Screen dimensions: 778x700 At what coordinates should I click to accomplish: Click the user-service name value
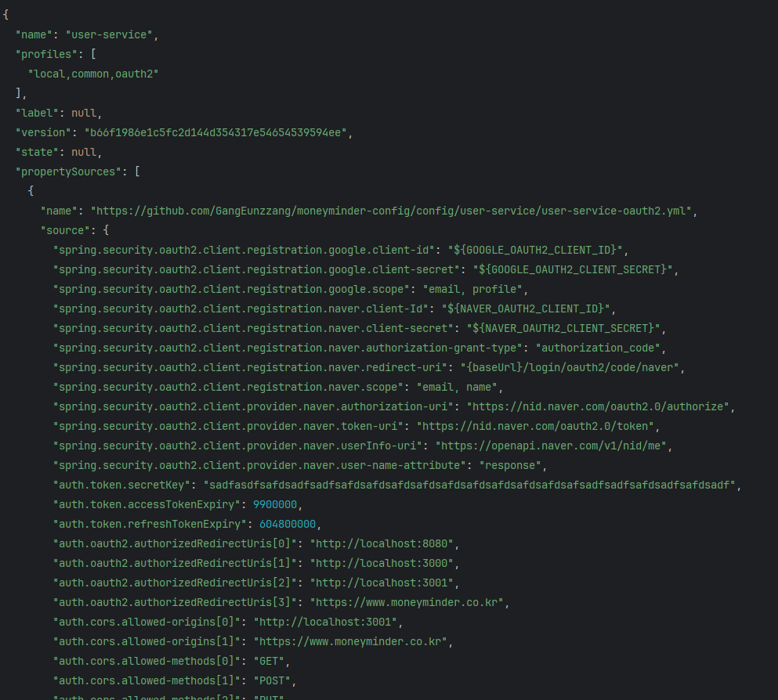tap(109, 34)
